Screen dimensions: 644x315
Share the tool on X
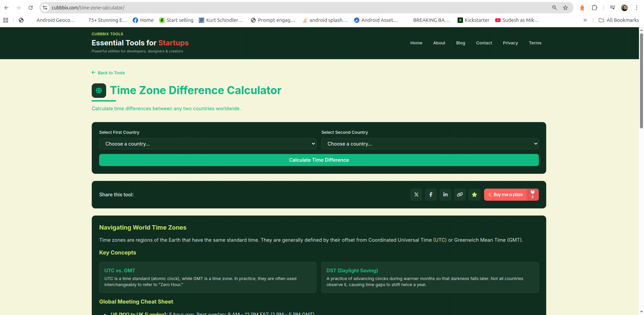[x=416, y=194]
